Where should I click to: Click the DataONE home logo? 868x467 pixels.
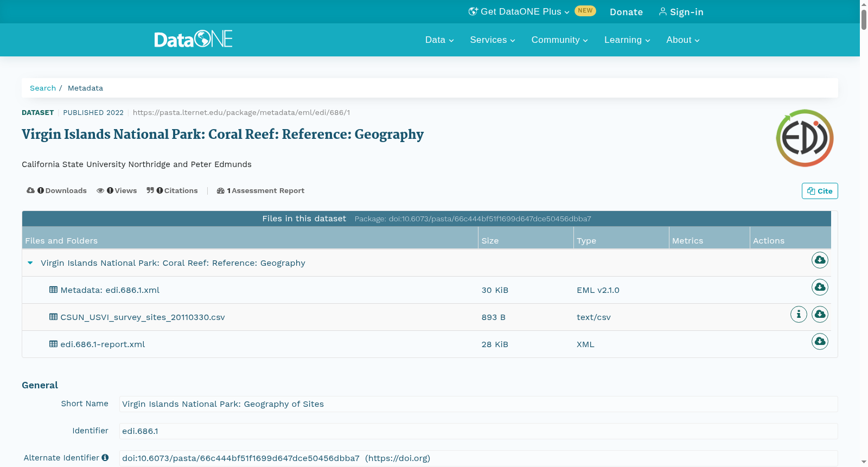point(193,39)
